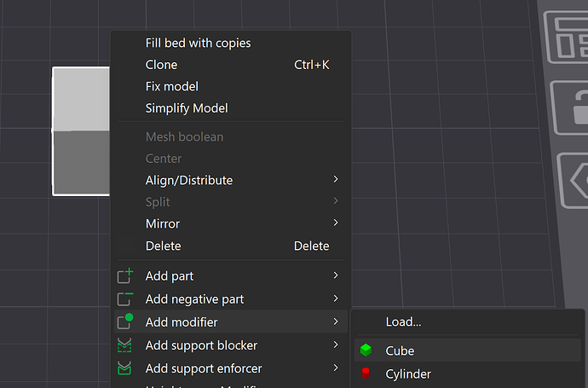Click the Add modifier green dot icon
The image size is (588, 388).
[125, 321]
